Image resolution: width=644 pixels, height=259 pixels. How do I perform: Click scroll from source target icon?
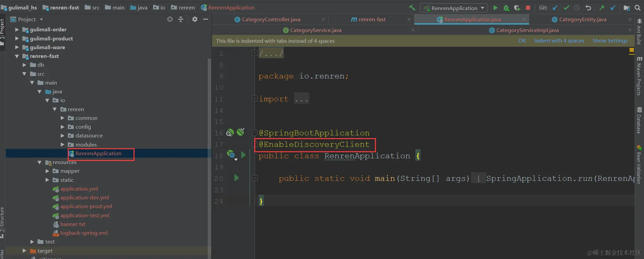click(x=170, y=20)
